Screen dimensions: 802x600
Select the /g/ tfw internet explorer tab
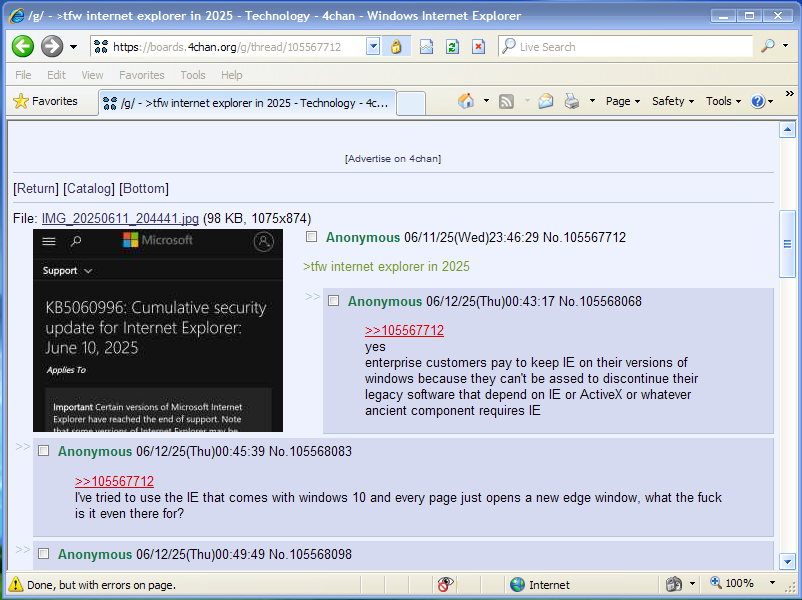tap(247, 103)
